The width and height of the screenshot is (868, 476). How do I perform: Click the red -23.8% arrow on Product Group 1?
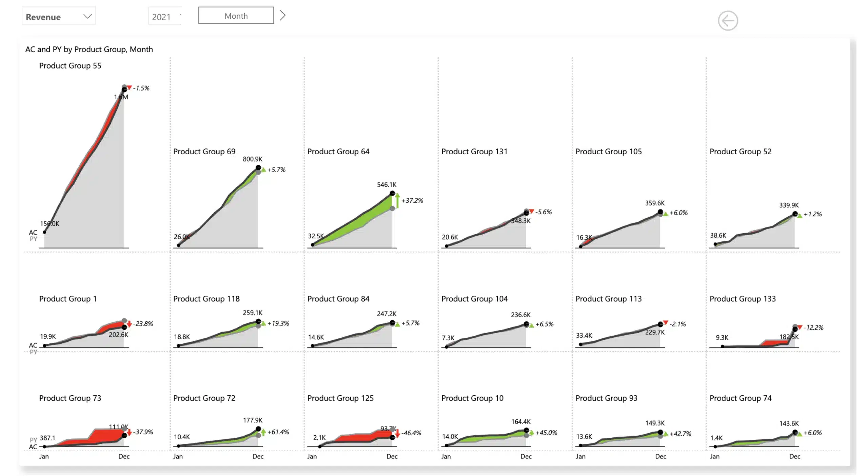coord(129,324)
